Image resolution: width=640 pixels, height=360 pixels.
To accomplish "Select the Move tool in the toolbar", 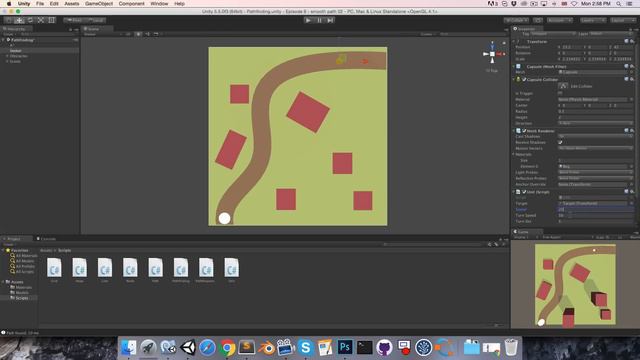I will point(19,20).
